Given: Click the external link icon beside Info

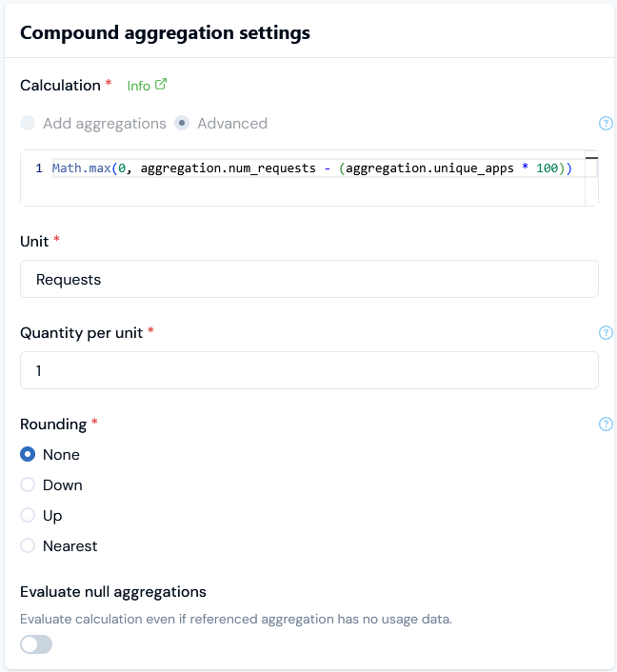Looking at the screenshot, I should pos(161,85).
